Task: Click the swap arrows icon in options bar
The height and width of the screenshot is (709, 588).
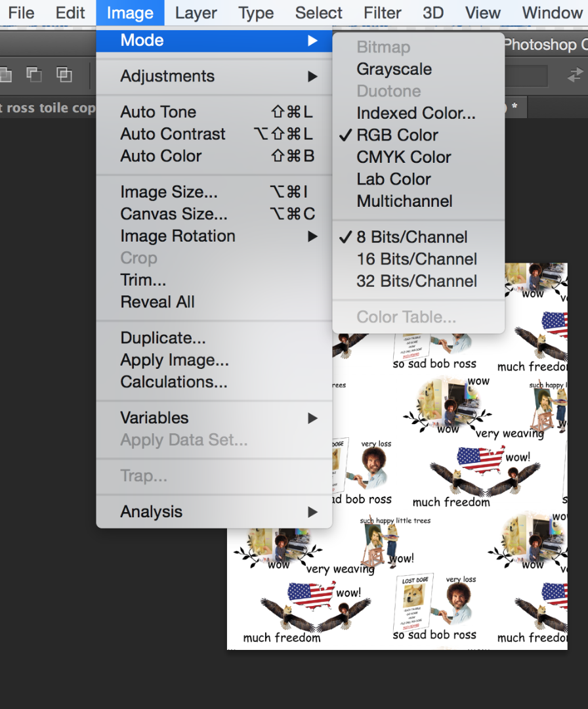Action: pyautogui.click(x=576, y=75)
